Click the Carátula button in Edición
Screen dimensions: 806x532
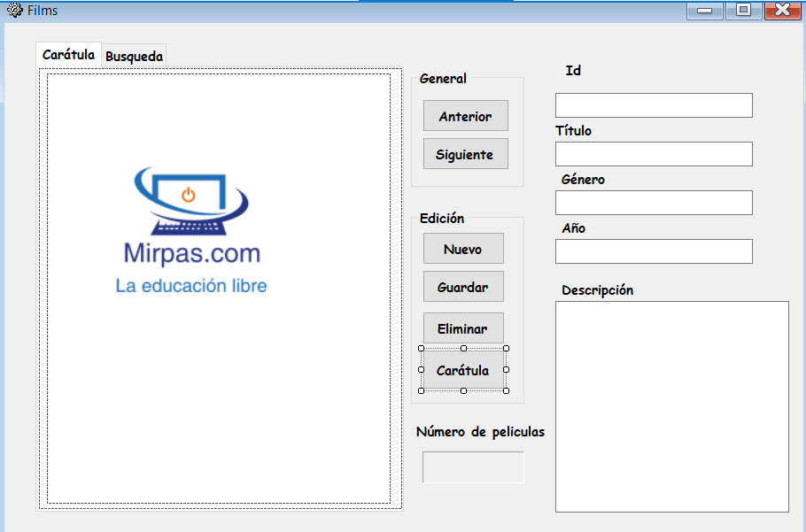pyautogui.click(x=463, y=370)
